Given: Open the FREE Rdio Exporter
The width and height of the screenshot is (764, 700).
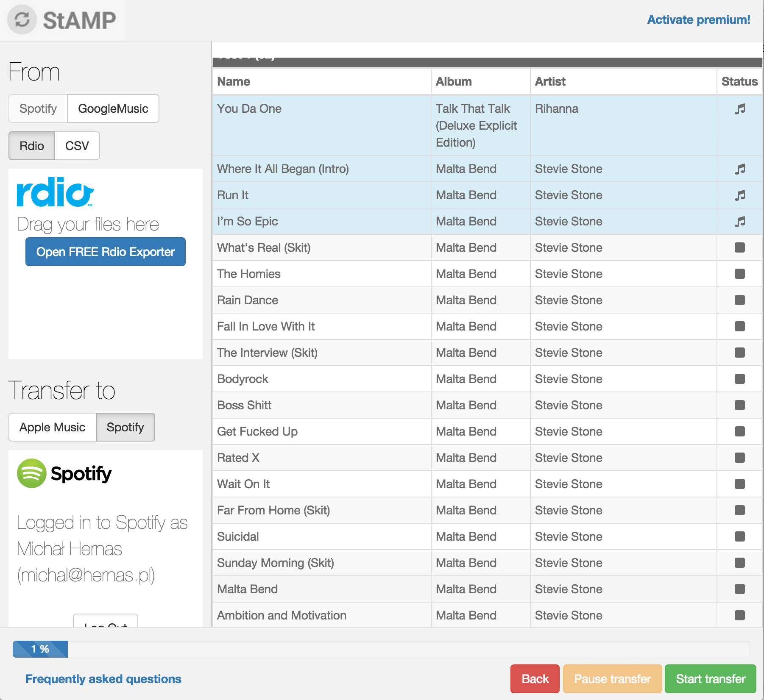Looking at the screenshot, I should [x=106, y=252].
